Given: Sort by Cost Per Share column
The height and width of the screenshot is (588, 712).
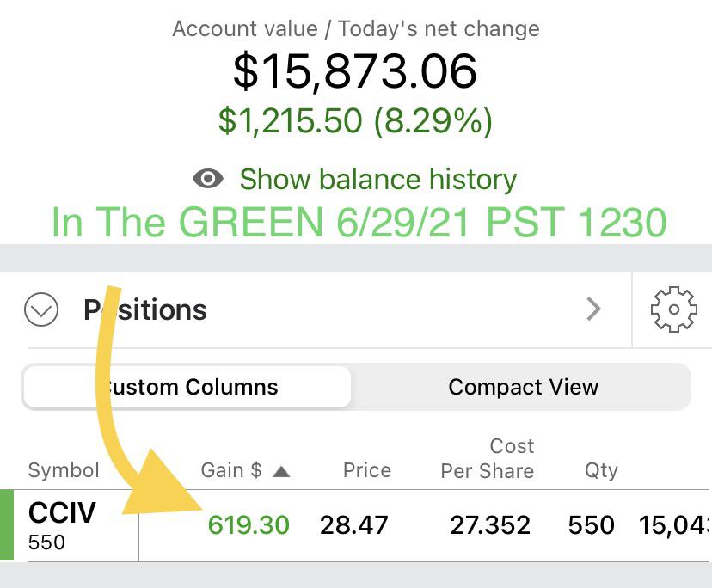Looking at the screenshot, I should tap(488, 459).
